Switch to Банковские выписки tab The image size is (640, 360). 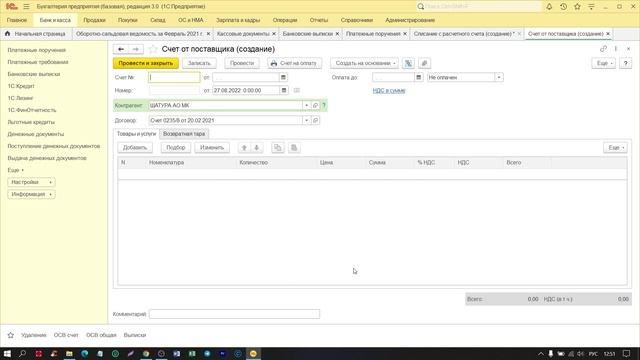(x=308, y=33)
